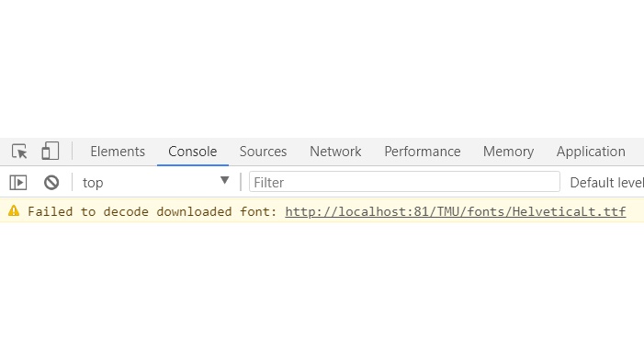This screenshot has width=644, height=361.
Task: Open the top JavaScript context selector
Action: click(x=155, y=183)
